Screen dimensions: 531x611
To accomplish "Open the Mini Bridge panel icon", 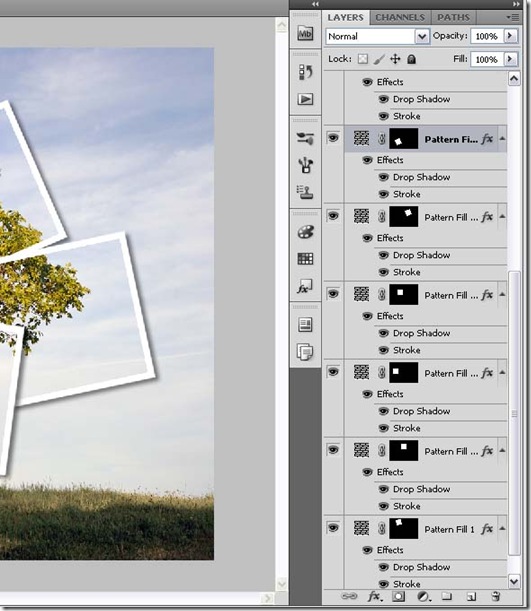I will [x=305, y=34].
